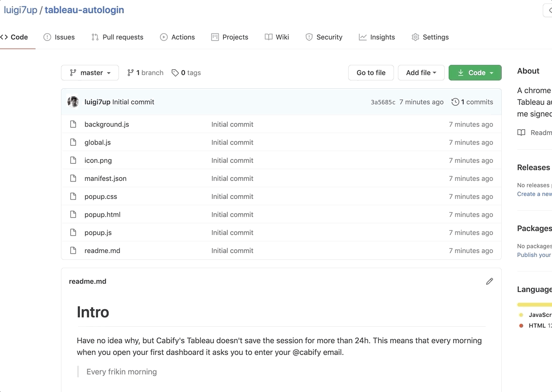Open the Issues tab
The image size is (552, 392).
(x=59, y=37)
